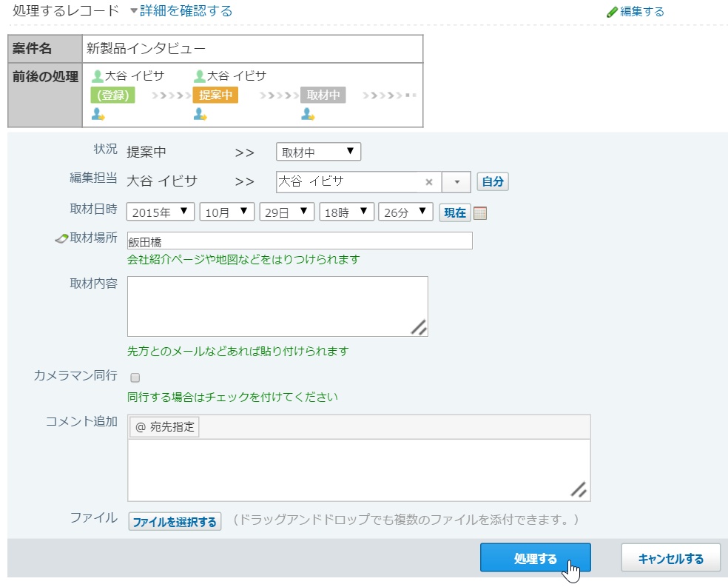Screen dimensions: 728x587
Task: Open the year dropdown showing 2015年
Action: [161, 212]
